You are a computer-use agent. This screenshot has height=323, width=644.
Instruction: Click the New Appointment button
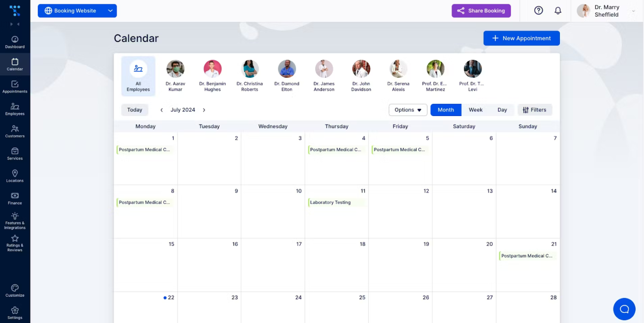tap(522, 38)
